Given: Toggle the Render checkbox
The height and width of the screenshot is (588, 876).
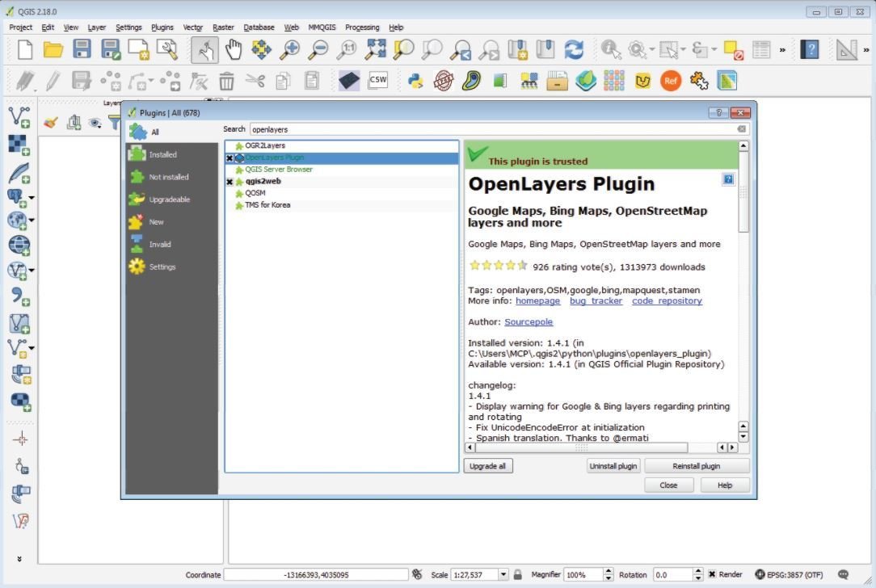Looking at the screenshot, I should pos(712,574).
